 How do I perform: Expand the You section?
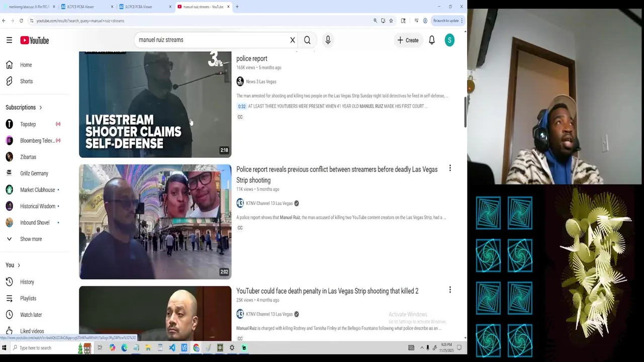click(x=13, y=265)
